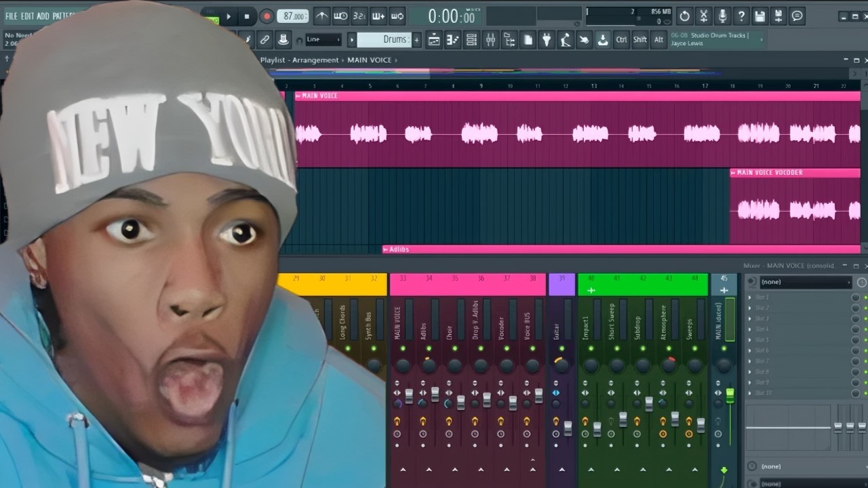Open the FILE menu
This screenshot has height=488, width=868.
[12, 16]
